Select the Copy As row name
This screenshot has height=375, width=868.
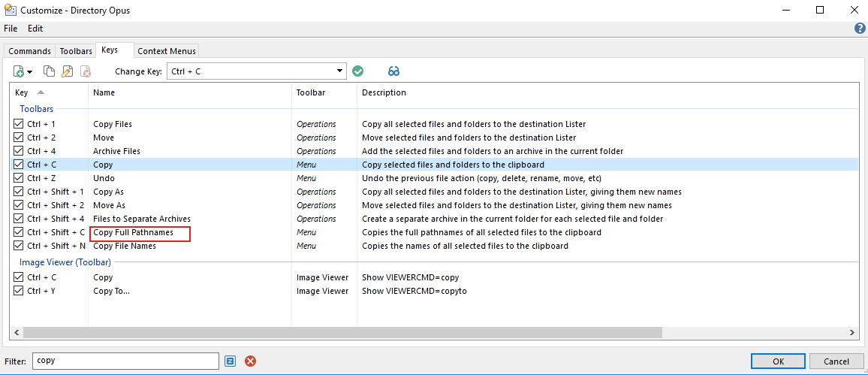[x=108, y=192]
